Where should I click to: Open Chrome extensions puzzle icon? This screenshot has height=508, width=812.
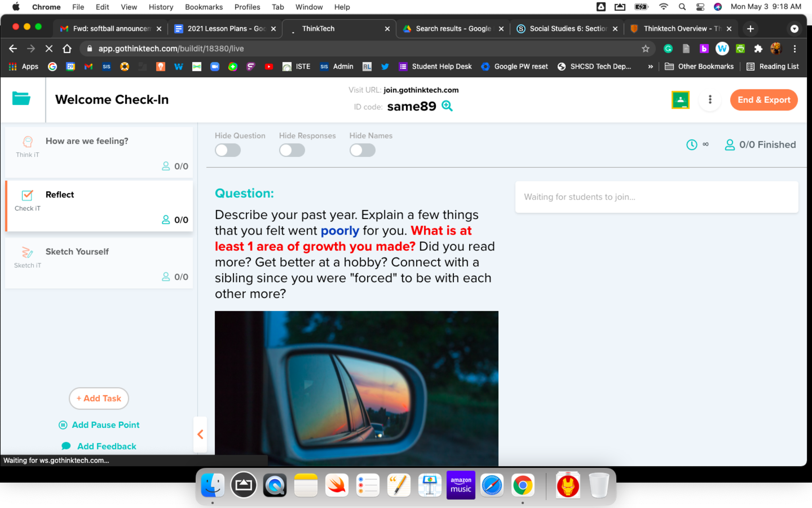click(758, 48)
